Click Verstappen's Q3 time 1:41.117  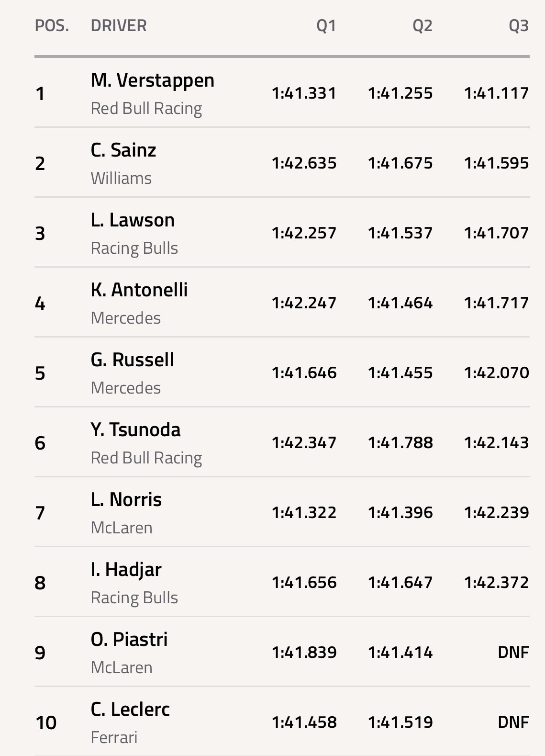click(x=496, y=93)
